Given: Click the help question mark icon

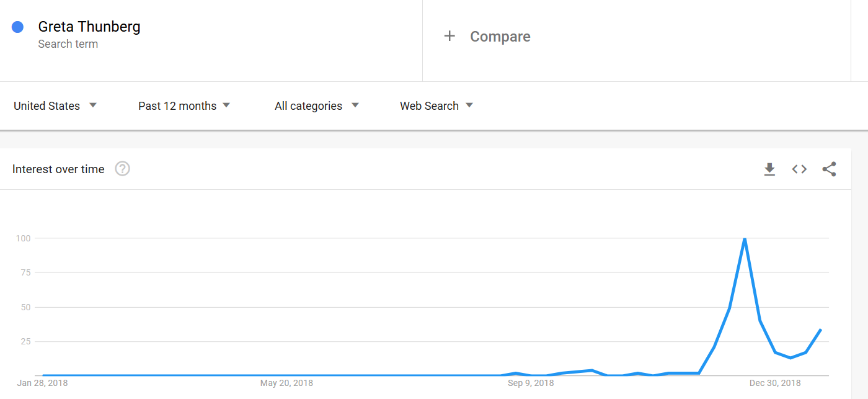Looking at the screenshot, I should pos(123,169).
